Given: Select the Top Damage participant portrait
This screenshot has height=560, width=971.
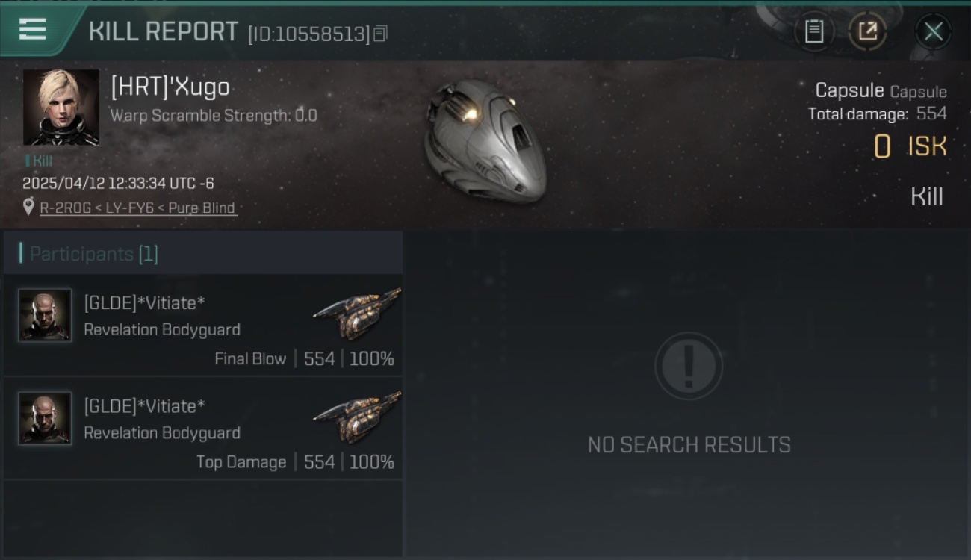Looking at the screenshot, I should click(x=45, y=418).
